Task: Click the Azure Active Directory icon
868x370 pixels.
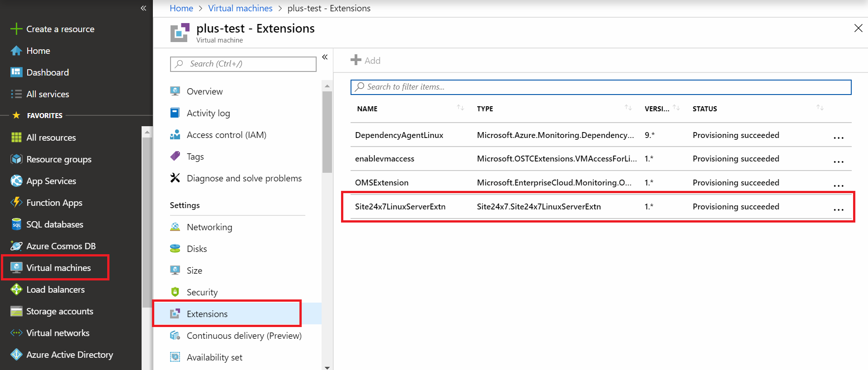Action: click(x=16, y=355)
